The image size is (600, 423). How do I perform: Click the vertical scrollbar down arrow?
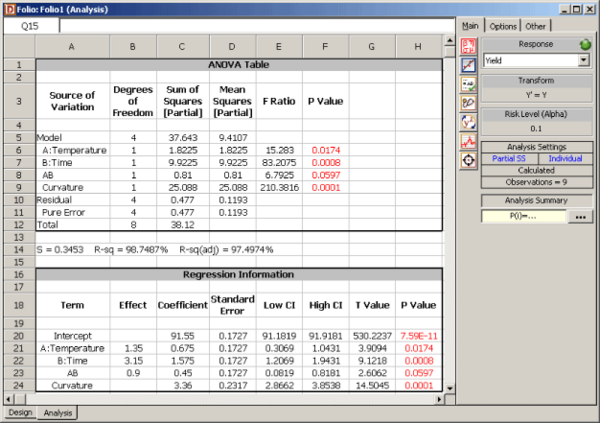(450, 388)
